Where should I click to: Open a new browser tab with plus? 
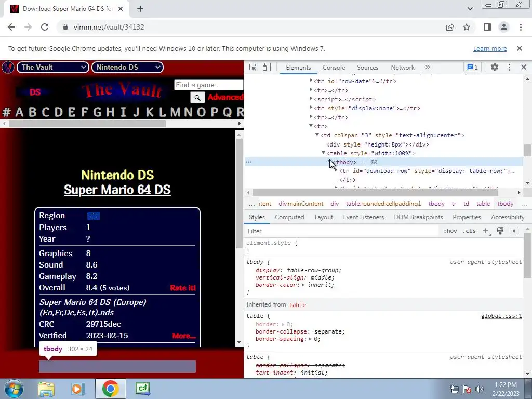point(140,9)
